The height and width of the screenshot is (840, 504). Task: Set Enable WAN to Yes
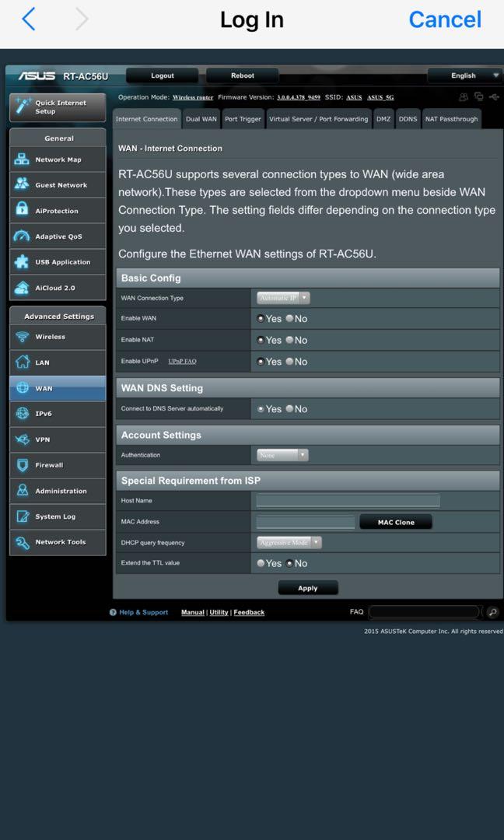pos(261,319)
